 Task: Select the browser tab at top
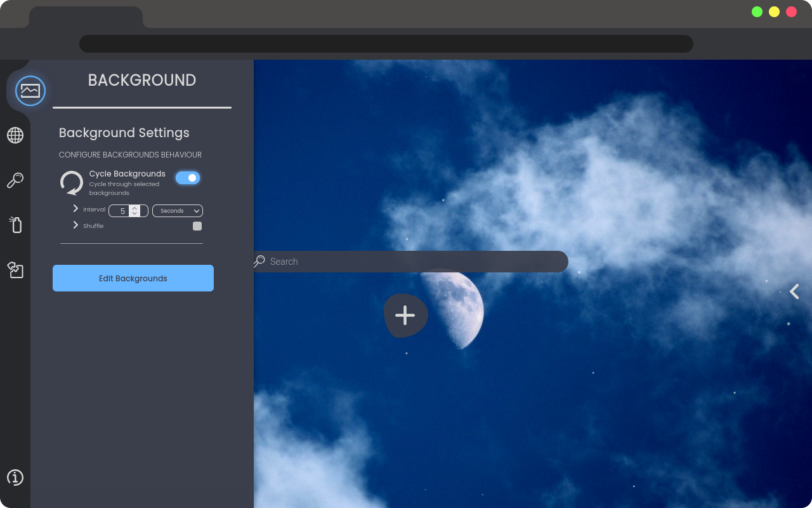(86, 17)
